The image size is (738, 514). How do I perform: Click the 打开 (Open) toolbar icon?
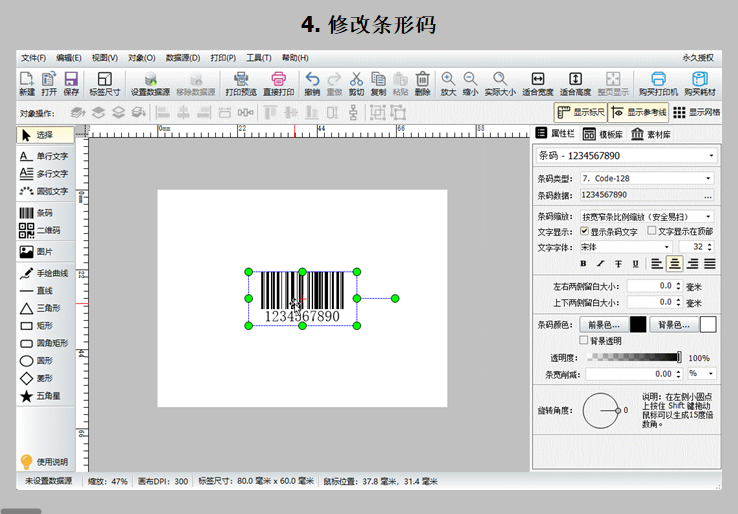pos(49,84)
